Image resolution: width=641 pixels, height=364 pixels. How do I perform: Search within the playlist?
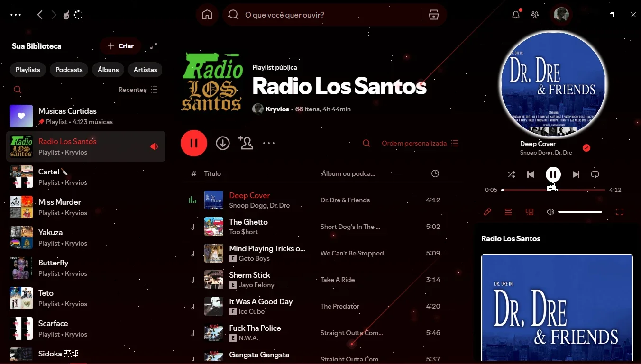coord(366,143)
